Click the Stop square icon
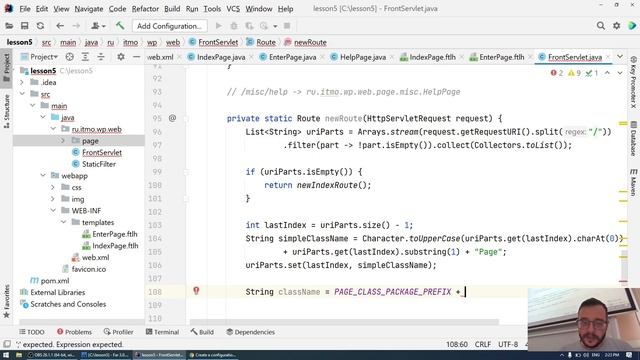 (287, 26)
